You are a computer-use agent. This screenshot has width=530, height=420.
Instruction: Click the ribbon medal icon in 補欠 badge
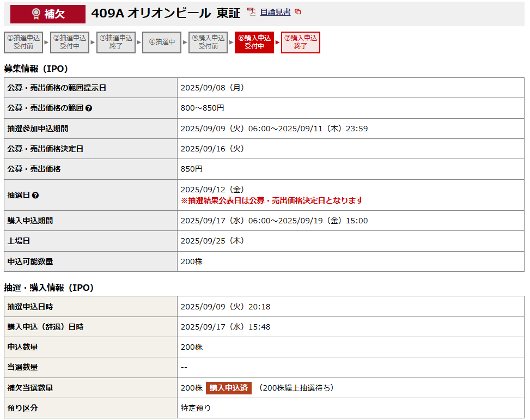tap(36, 14)
